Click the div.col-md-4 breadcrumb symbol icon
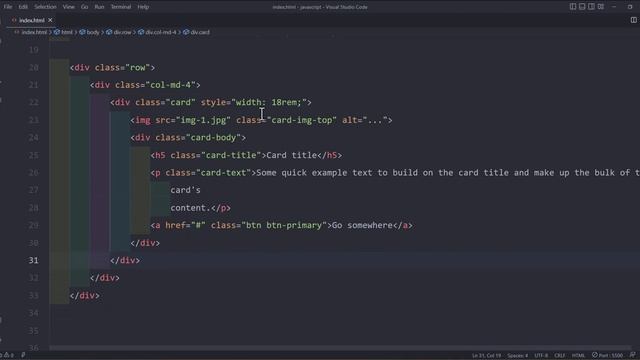Screen dimensions: 640x360 click(141, 32)
